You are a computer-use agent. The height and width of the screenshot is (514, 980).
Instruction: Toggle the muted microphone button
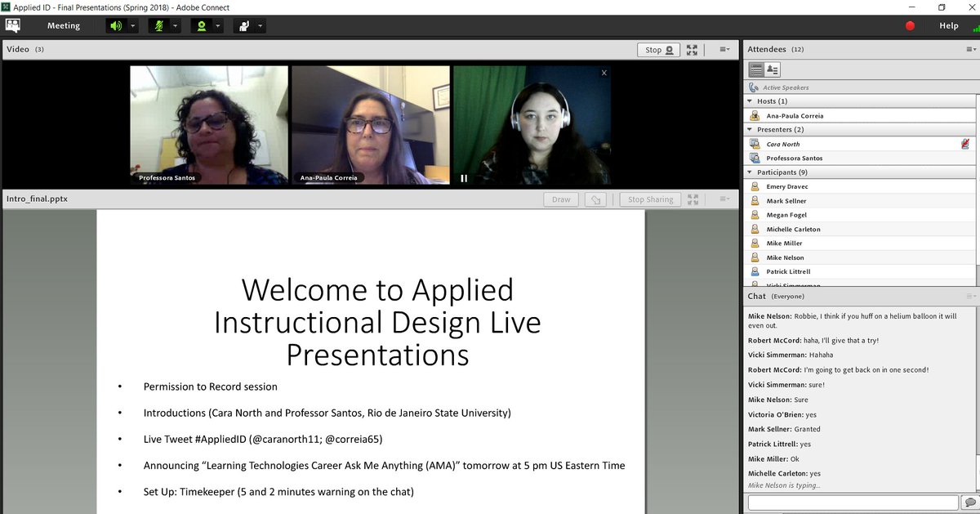point(158,26)
